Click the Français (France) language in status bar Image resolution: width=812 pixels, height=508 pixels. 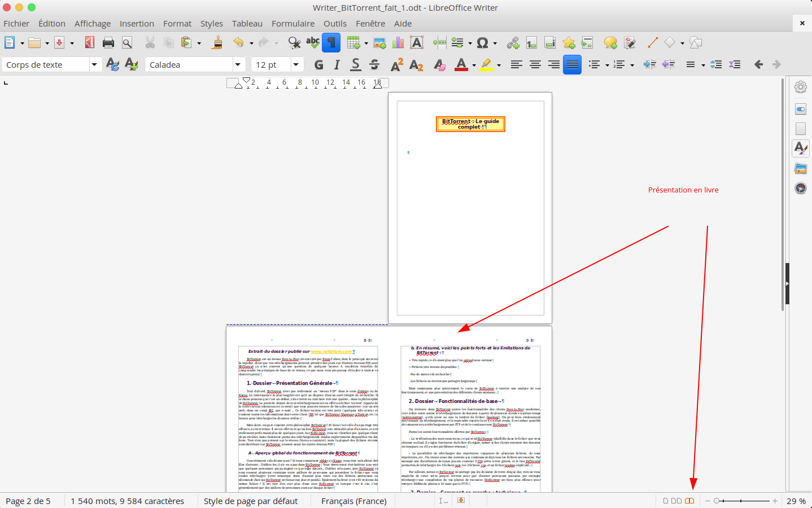click(x=353, y=501)
